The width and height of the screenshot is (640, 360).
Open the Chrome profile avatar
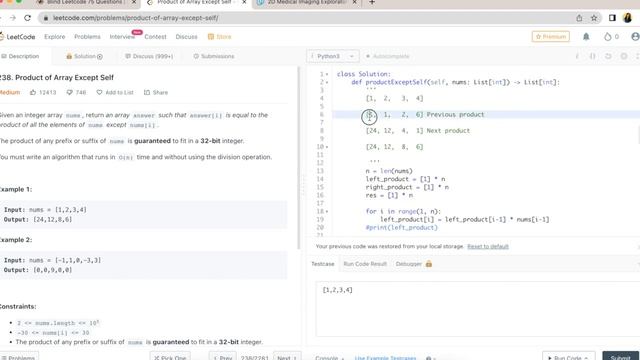(x=628, y=18)
